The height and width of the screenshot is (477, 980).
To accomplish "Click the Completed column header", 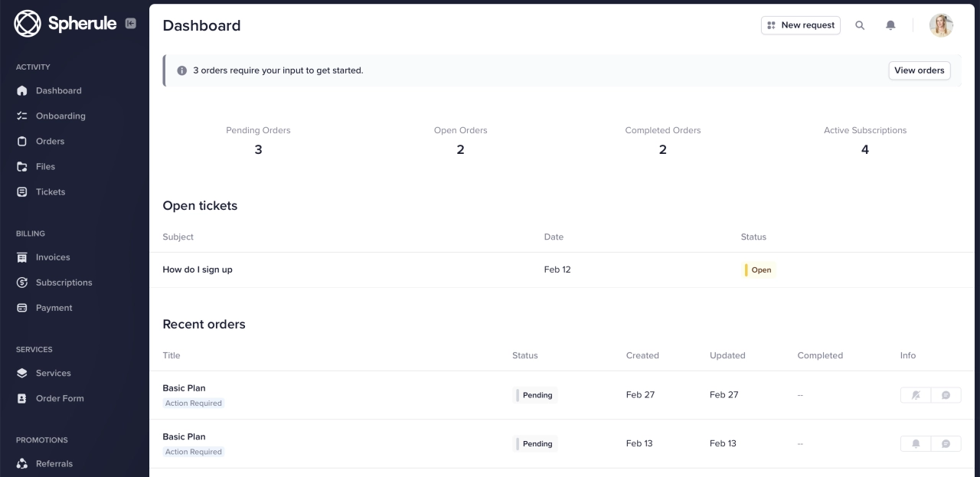I will point(820,355).
